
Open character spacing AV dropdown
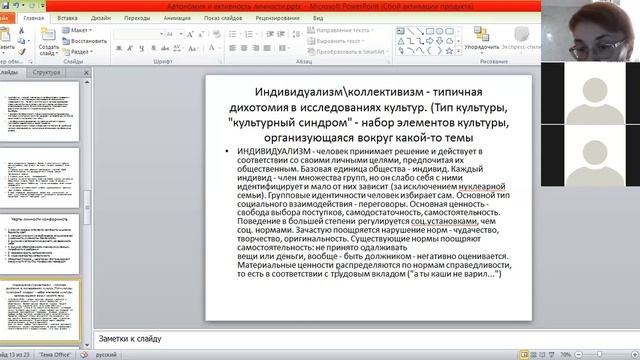[x=178, y=48]
